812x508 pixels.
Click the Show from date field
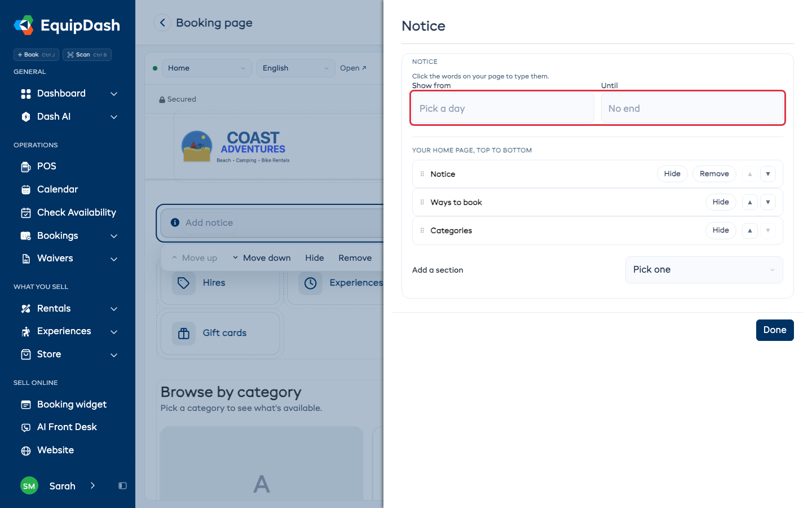coord(502,108)
